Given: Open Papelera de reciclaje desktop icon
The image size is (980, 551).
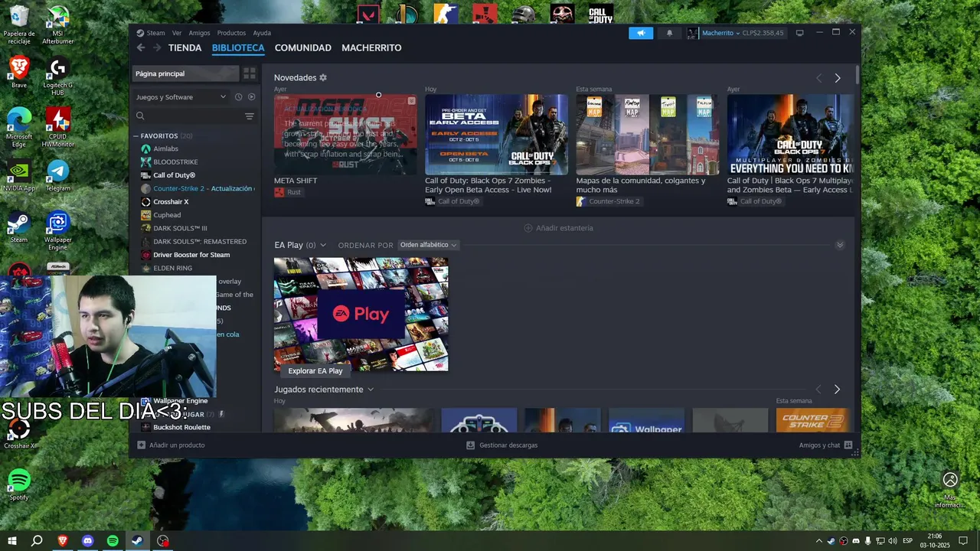Looking at the screenshot, I should (x=19, y=24).
